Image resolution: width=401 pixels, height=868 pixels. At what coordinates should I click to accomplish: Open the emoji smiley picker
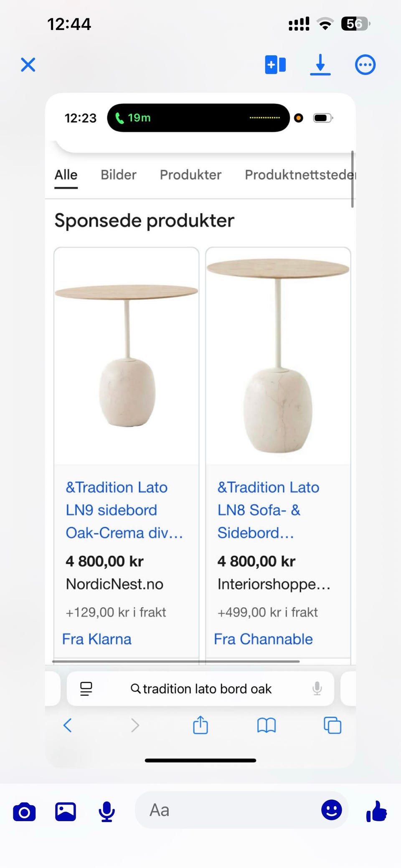[332, 810]
